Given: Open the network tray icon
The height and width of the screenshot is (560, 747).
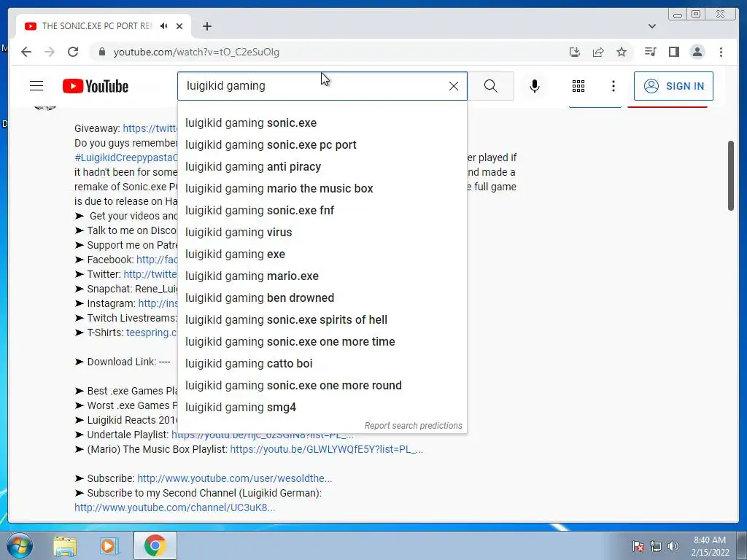Looking at the screenshot, I should pos(656,547).
